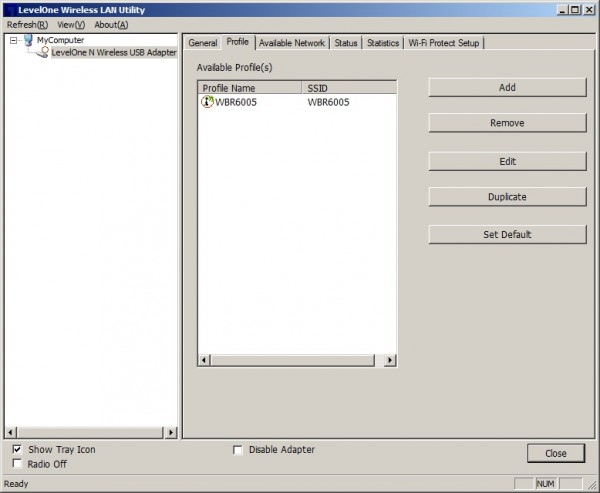Open the Refresh(R) menu

(x=27, y=25)
